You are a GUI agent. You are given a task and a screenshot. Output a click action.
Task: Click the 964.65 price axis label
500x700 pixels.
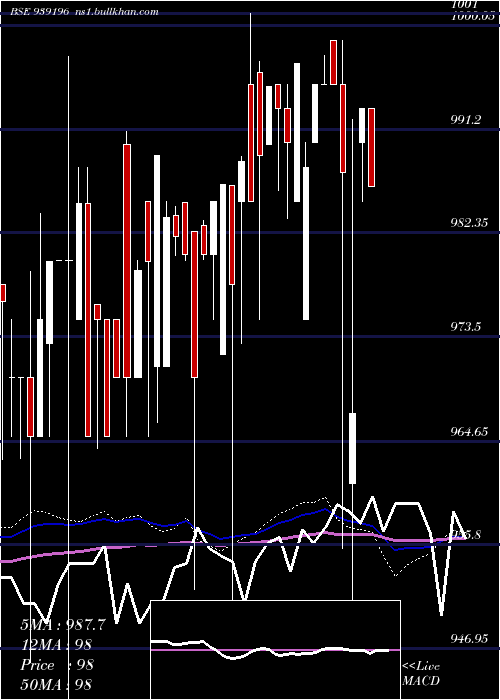pyautogui.click(x=469, y=432)
